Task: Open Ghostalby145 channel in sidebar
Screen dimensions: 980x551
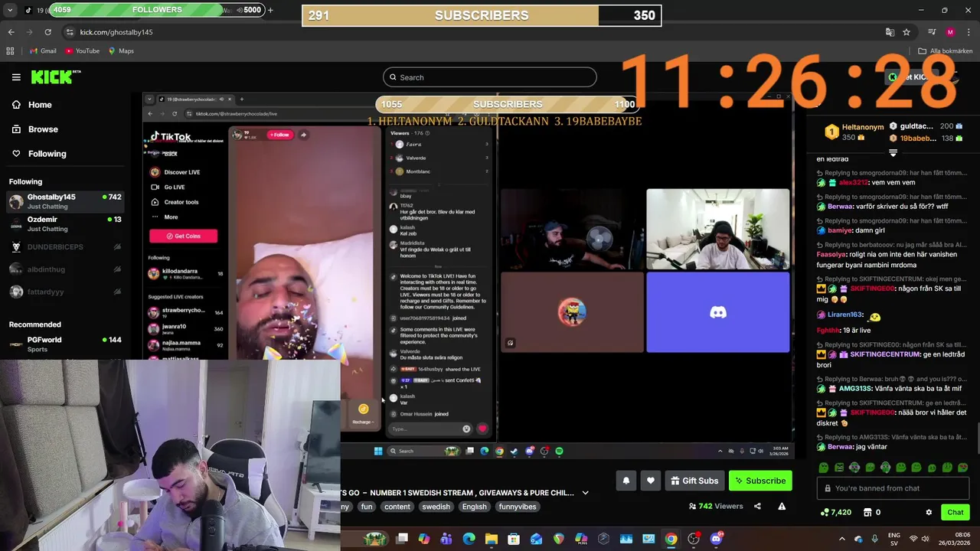Action: 65,202
